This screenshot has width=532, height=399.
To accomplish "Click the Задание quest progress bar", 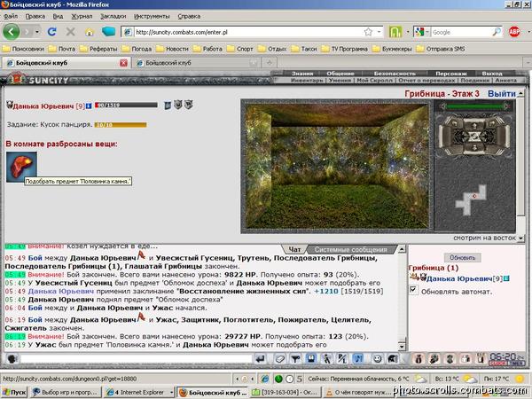I will (x=121, y=125).
